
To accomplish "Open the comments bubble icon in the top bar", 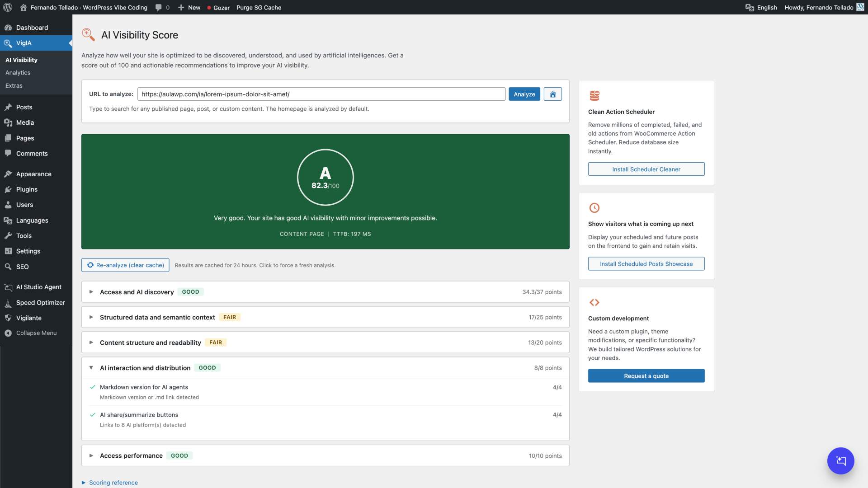I will click(159, 7).
